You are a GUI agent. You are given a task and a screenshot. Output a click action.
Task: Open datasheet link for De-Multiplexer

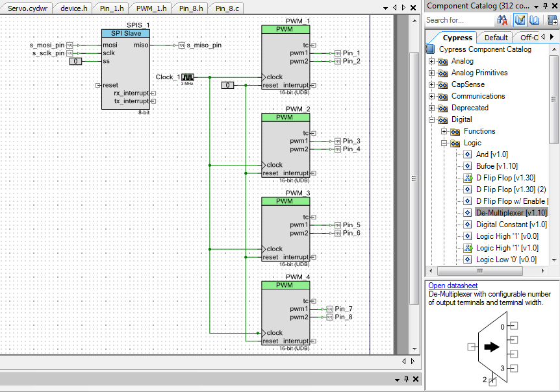point(453,286)
